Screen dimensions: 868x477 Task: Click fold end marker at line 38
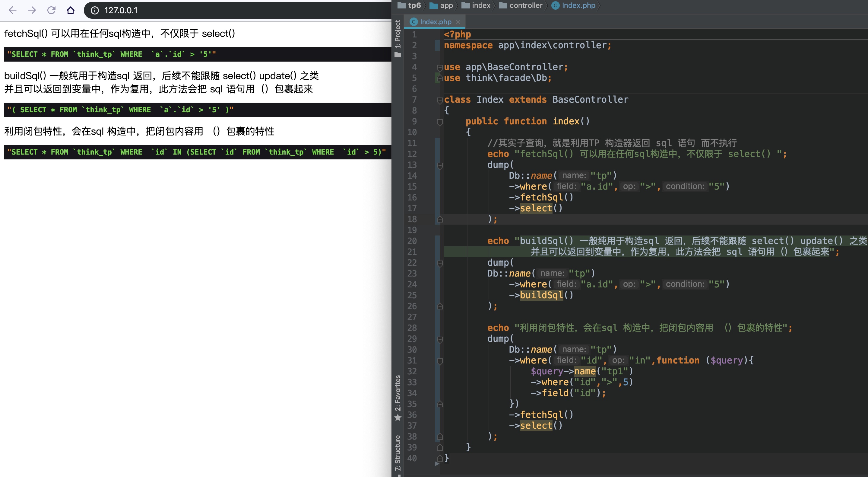click(x=440, y=437)
